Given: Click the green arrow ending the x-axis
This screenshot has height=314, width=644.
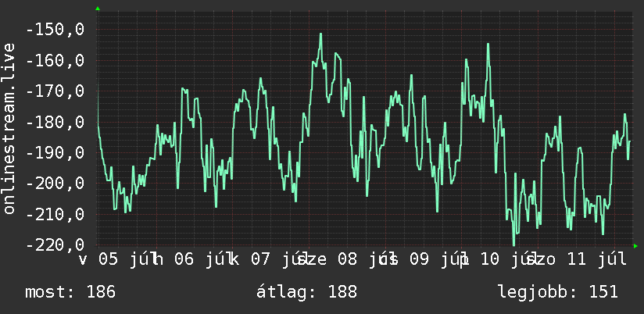Looking at the screenshot, I should [x=635, y=246].
